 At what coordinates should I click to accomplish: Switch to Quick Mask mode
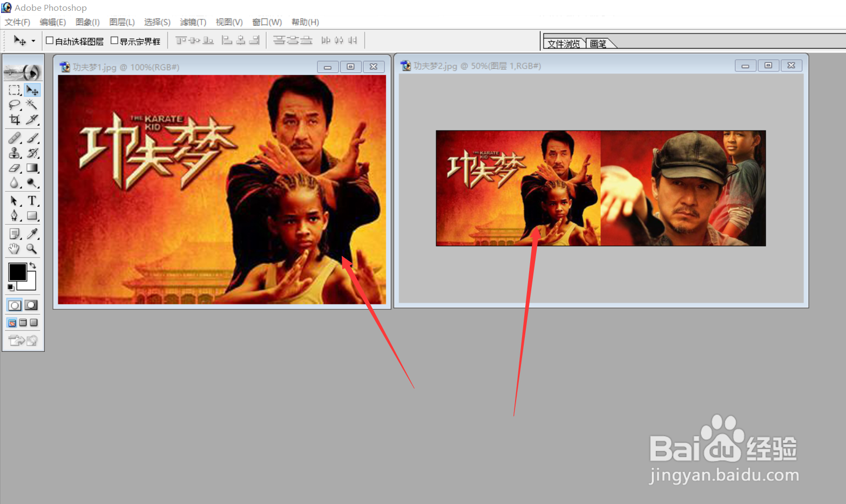[31, 305]
